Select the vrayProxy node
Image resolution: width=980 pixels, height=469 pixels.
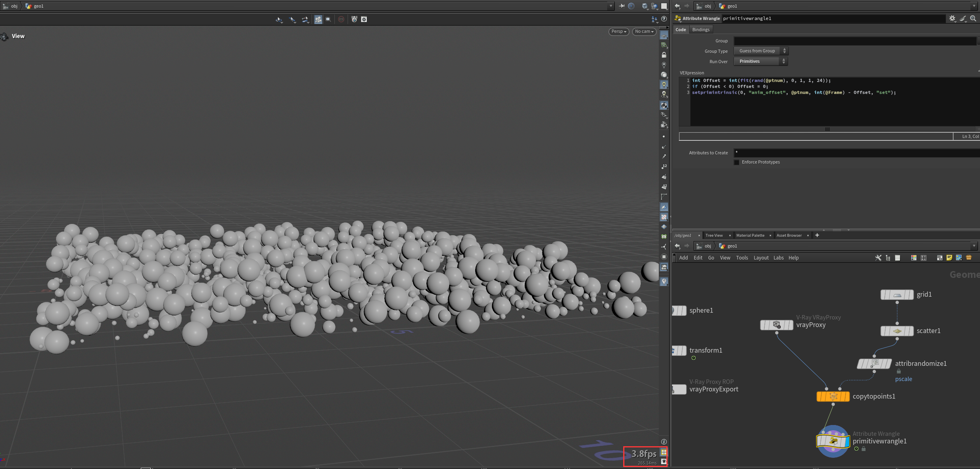(x=776, y=325)
